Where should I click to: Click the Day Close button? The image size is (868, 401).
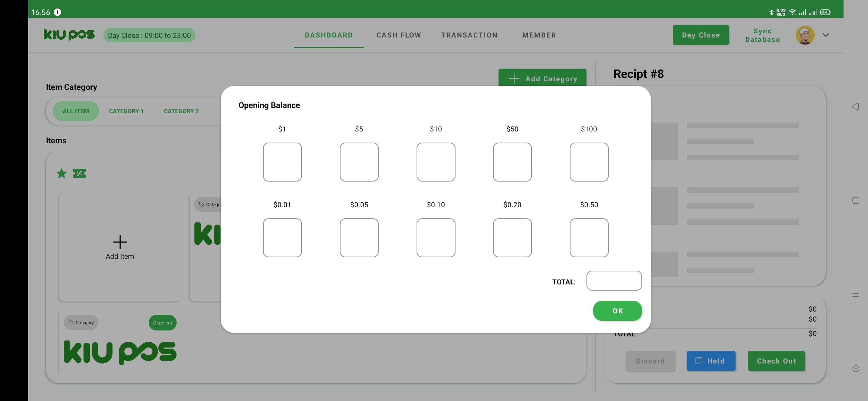(x=701, y=35)
